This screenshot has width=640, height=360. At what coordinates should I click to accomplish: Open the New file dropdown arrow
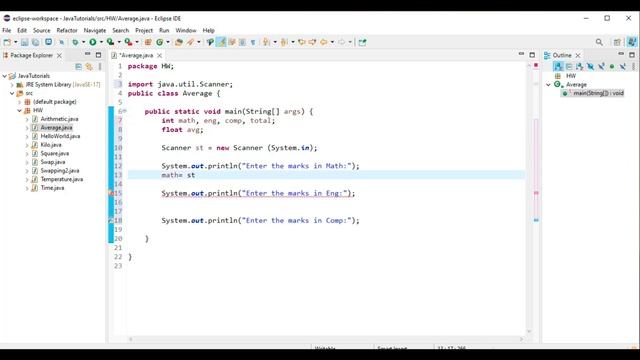pyautogui.click(x=16, y=42)
